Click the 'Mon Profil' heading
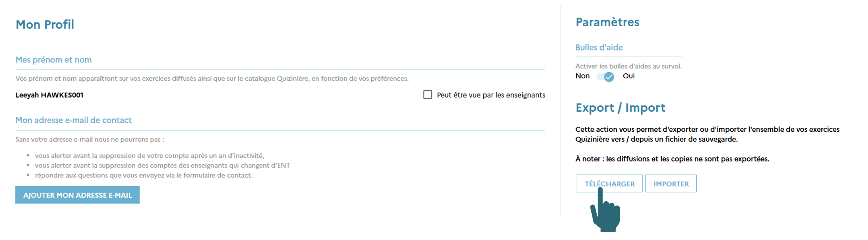Viewport: 868px width, 240px height. click(45, 25)
